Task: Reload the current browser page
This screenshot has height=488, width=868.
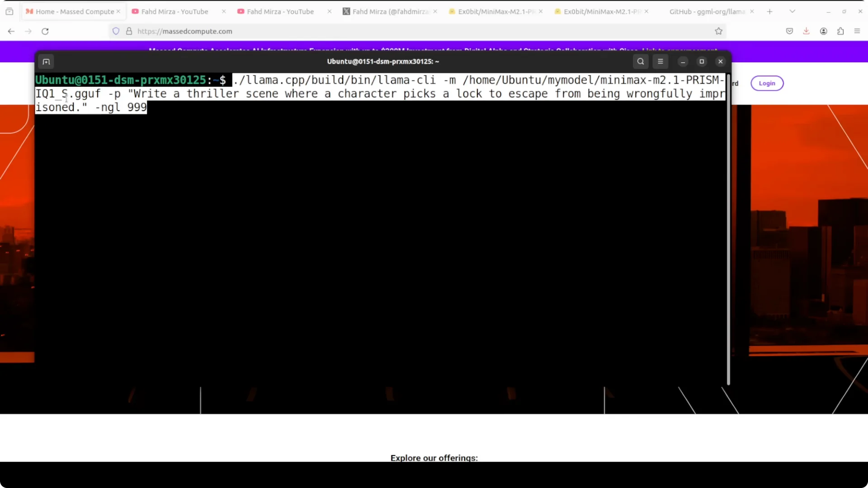Action: click(x=45, y=31)
